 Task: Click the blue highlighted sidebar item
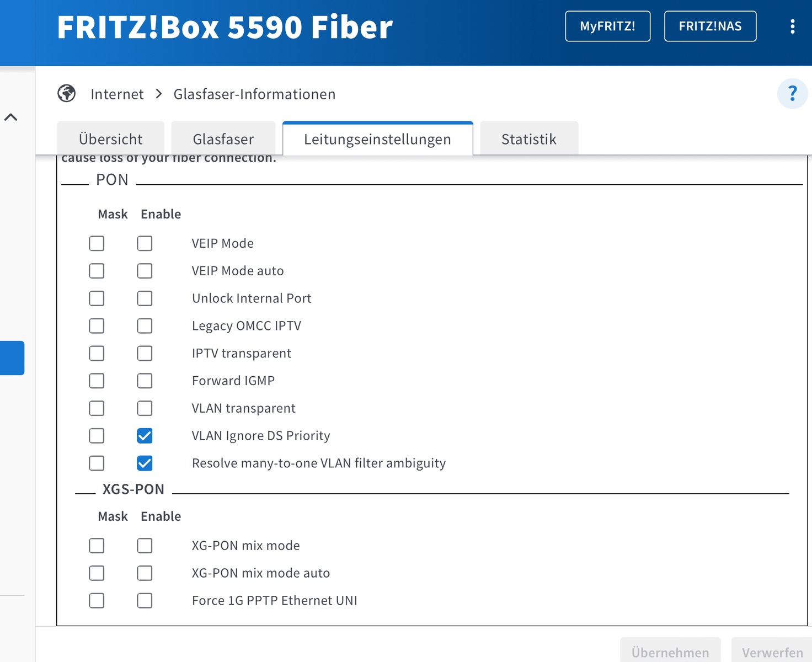tap(12, 358)
